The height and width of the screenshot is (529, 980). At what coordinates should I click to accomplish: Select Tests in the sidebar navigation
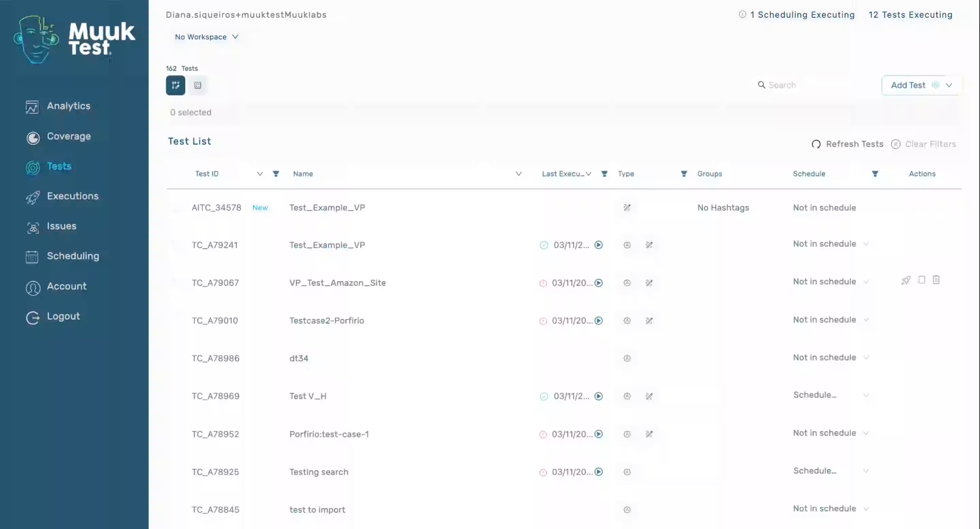point(48,166)
